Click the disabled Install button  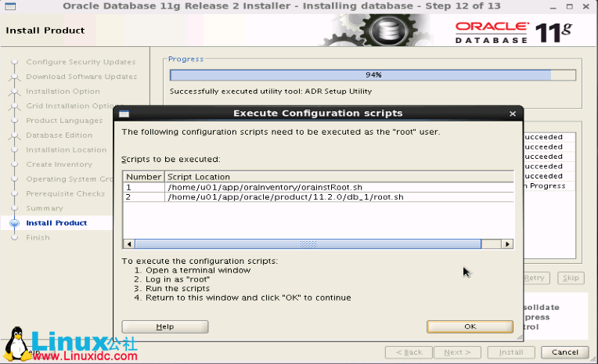(x=511, y=352)
